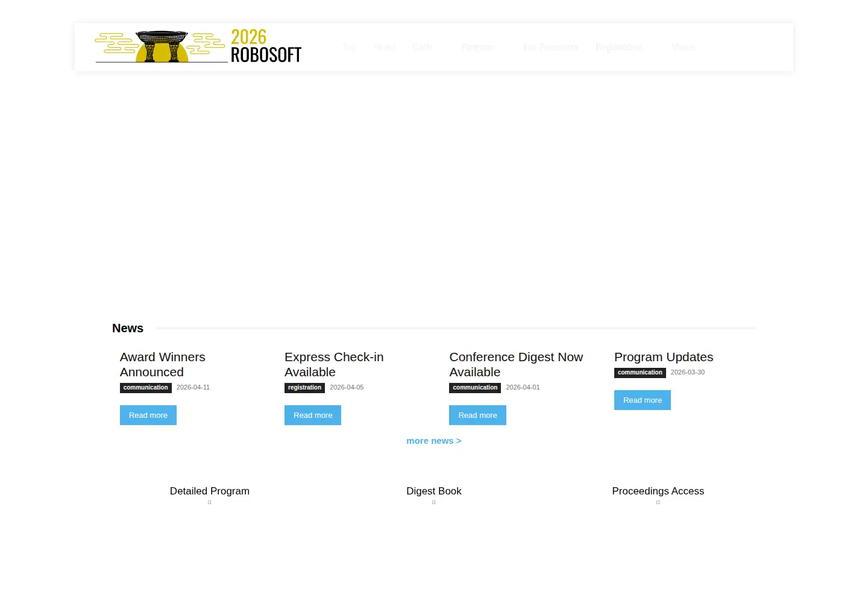Viewport: 868px width, 603px height.
Task: Click the 2026 ROBOSOFT logo
Action: point(198,46)
